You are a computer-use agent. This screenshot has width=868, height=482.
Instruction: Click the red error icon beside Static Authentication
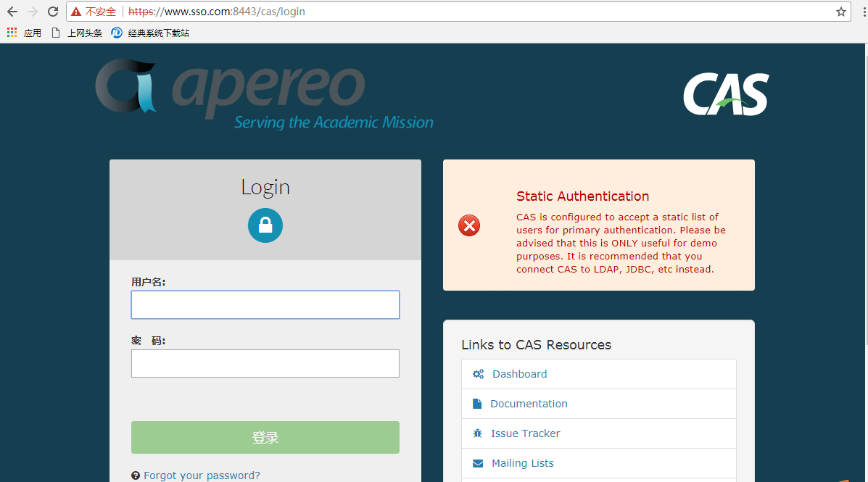click(x=468, y=225)
